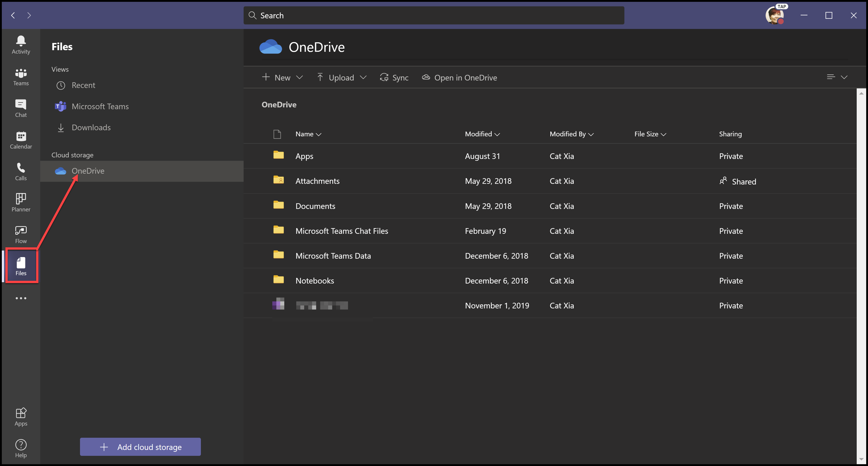This screenshot has width=868, height=466.
Task: Click in the Search box
Action: pyautogui.click(x=434, y=16)
